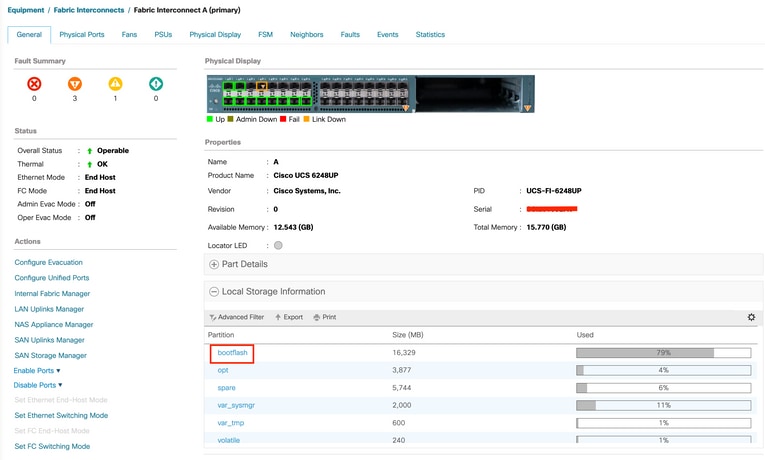Select the opt partition row
Viewport: 765px width, 460px height.
(481, 370)
